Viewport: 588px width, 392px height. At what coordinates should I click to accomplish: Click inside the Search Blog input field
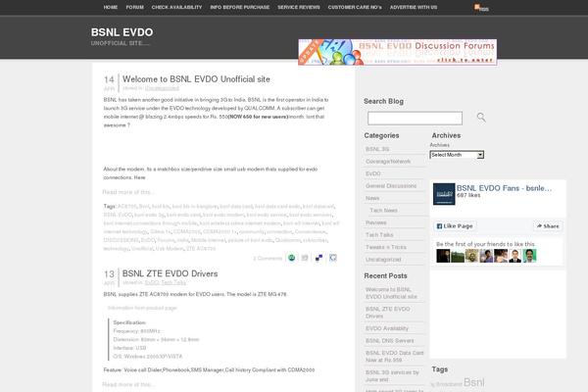pos(415,119)
